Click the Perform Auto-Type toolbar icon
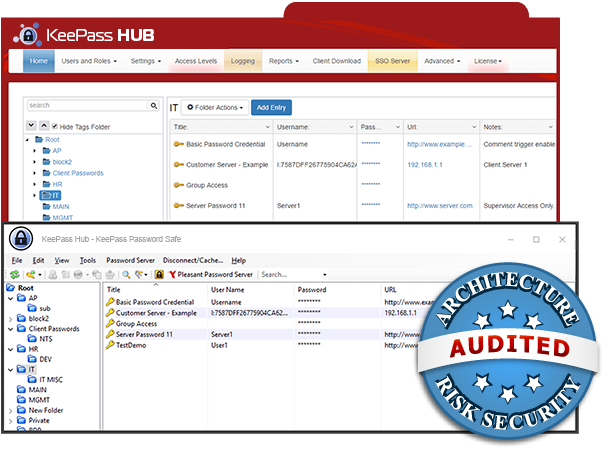Image resolution: width=603 pixels, height=457 pixels. 110,274
